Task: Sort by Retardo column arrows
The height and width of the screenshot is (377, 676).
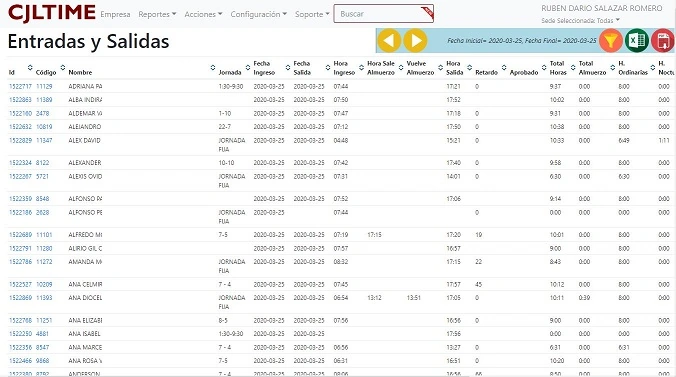Action: pos(504,67)
